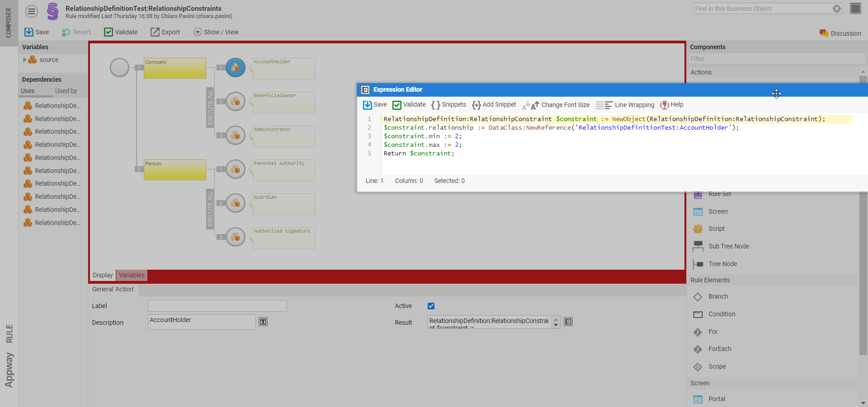Toggle Line Wrapping in Expression Editor
This screenshot has width=868, height=407.
pyautogui.click(x=625, y=105)
